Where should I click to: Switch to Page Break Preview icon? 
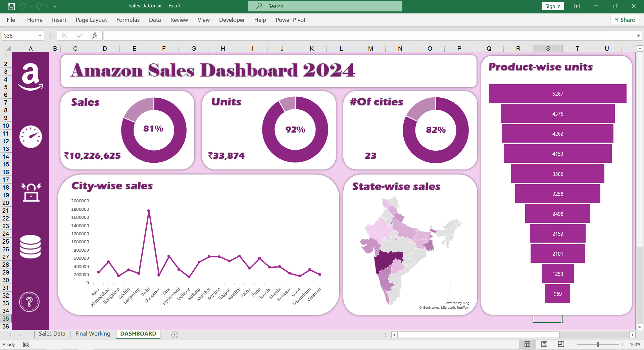pos(561,344)
